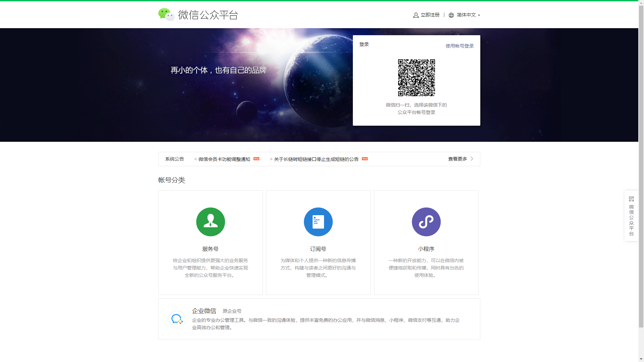Click 微信扫一扫 instruction text below QR
The width and height of the screenshot is (644, 362).
[416, 109]
